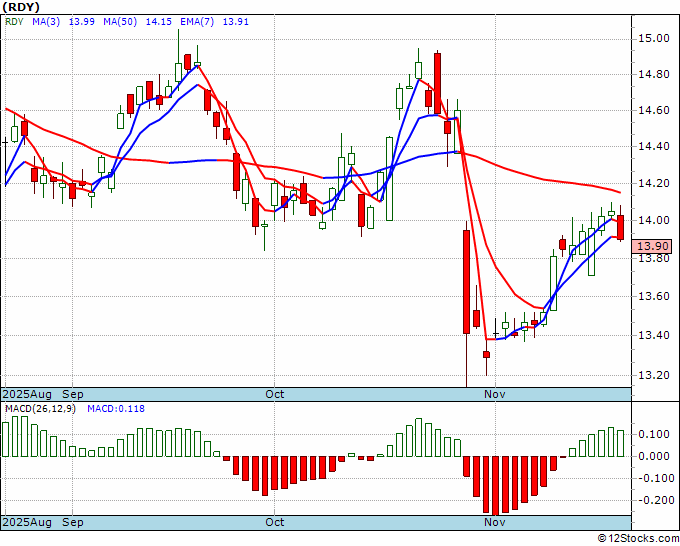Click the 14.80 price axis label

[654, 75]
